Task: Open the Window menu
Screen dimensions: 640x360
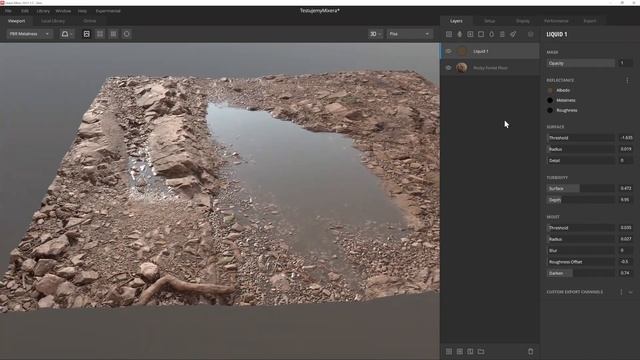Action: click(x=63, y=11)
